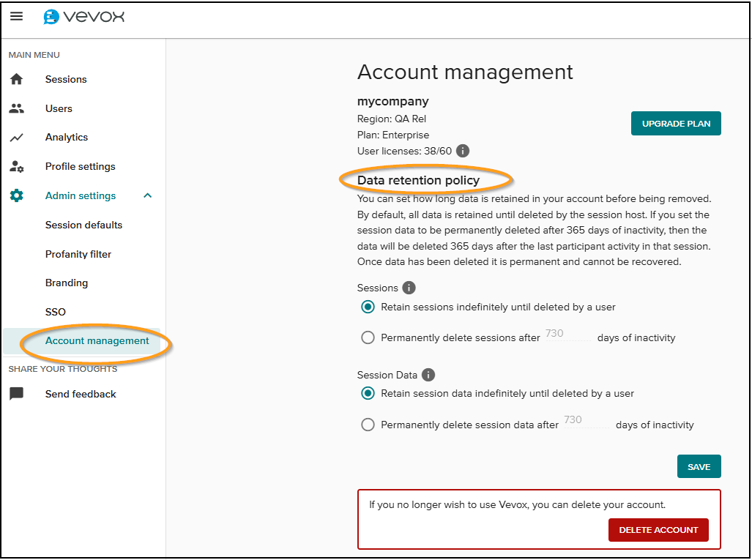Image resolution: width=752 pixels, height=560 pixels.
Task: Click the SAVE button
Action: [699, 466]
